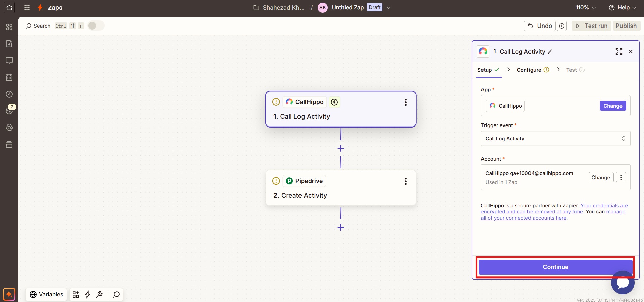This screenshot has width=644, height=302.
Task: Click the magnifier icon in bottom toolbar
Action: [x=116, y=294]
